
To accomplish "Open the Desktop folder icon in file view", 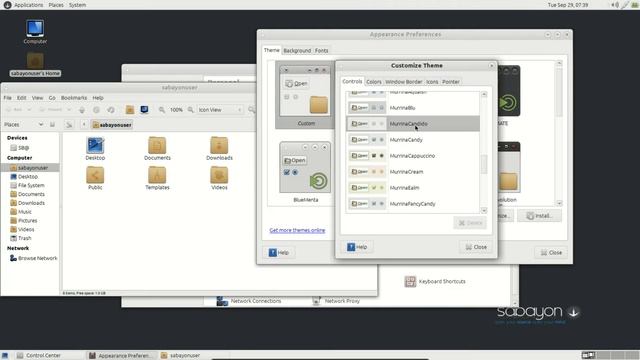I will click(95, 146).
